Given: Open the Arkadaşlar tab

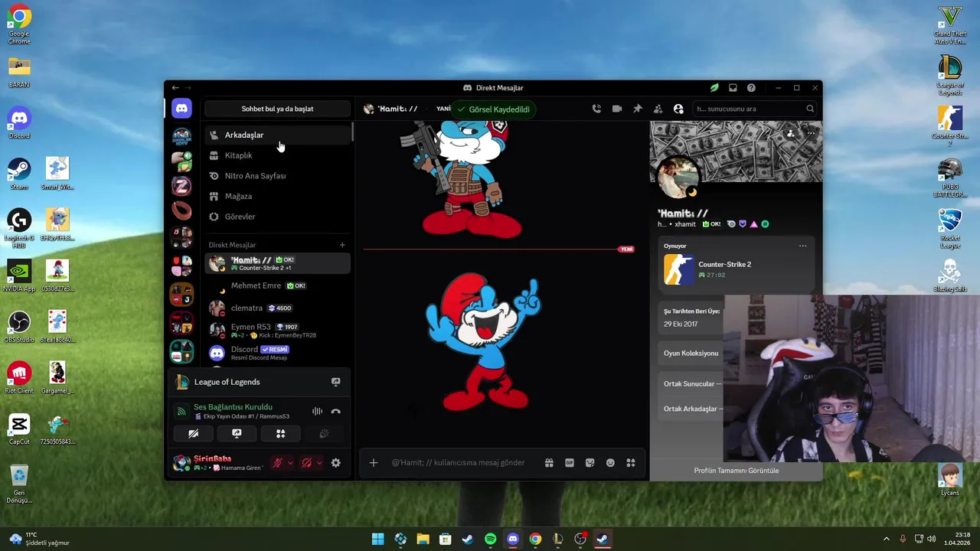Looking at the screenshot, I should [x=277, y=135].
